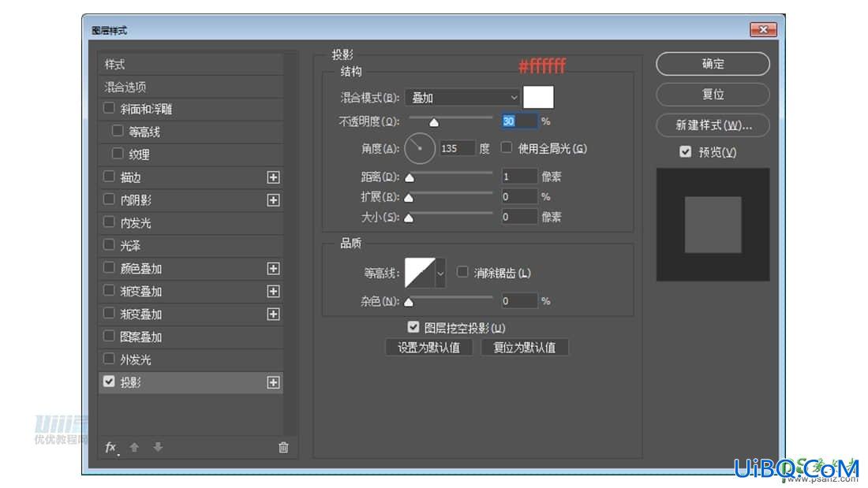
Task: Open the 混合模式 dropdown showing 叠加
Action: pos(462,98)
